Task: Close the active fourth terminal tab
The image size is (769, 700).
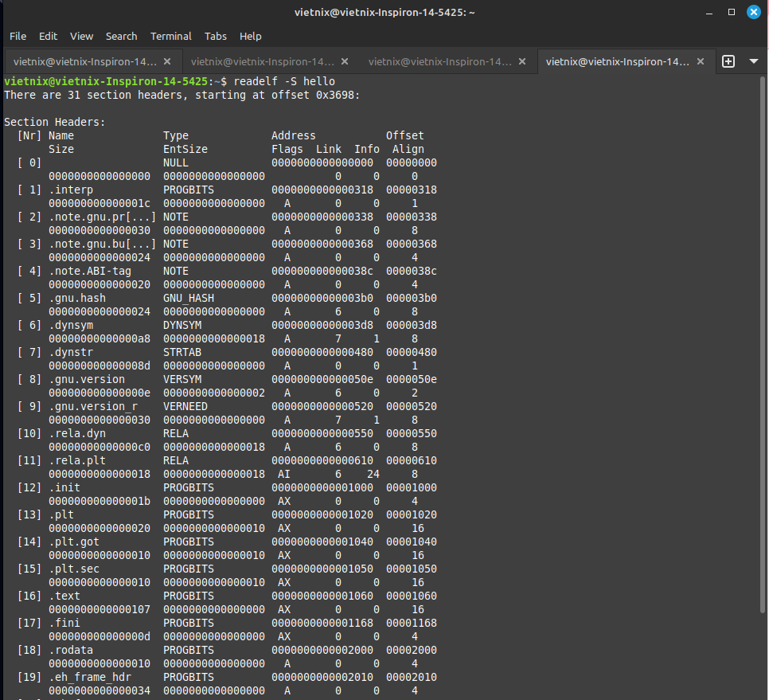Action: point(701,61)
